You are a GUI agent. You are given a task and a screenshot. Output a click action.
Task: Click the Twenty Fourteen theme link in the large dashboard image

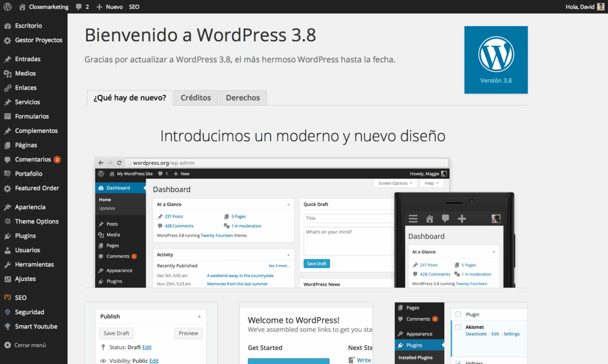click(217, 235)
